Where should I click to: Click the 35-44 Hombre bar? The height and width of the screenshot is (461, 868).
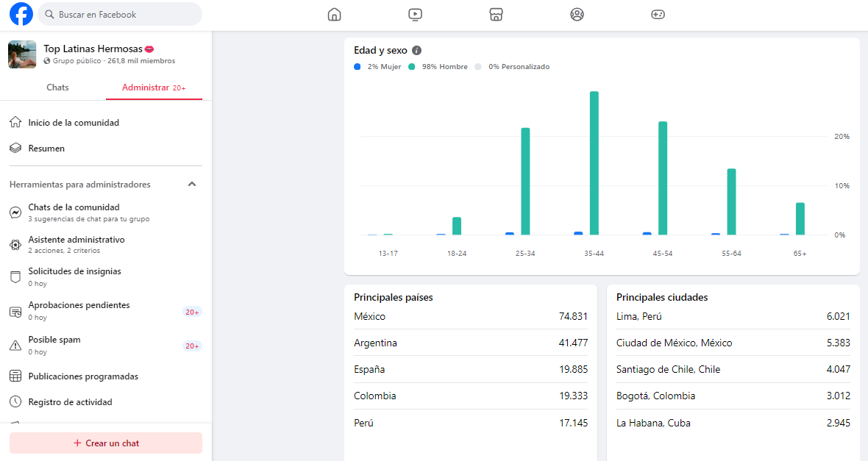point(594,163)
